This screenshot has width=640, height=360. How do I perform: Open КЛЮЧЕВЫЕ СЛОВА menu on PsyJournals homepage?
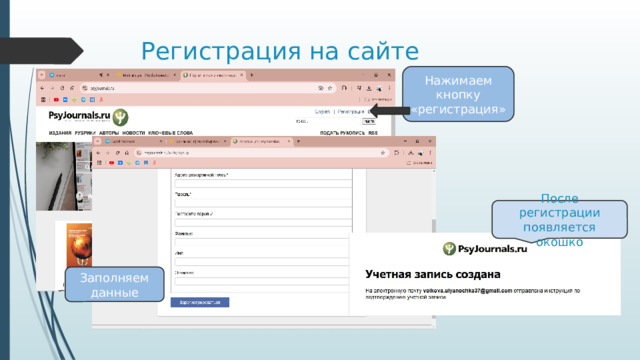170,133
